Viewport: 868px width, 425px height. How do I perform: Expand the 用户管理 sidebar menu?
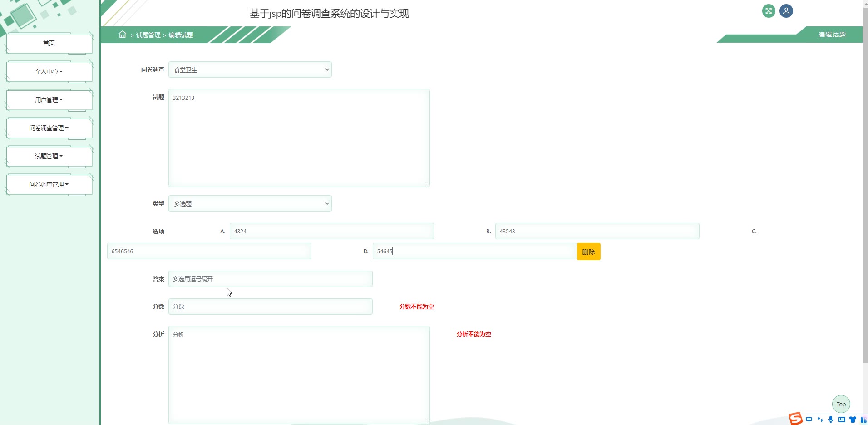(x=49, y=100)
